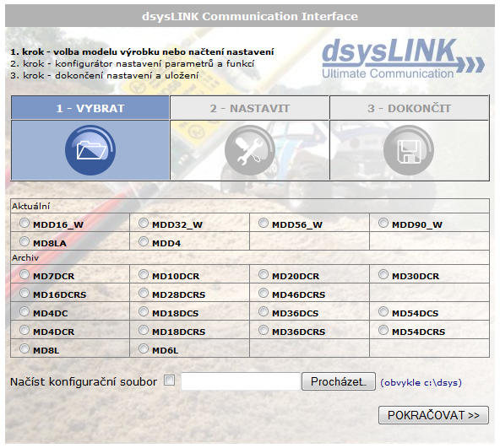Select the MD36DCRS radio button

263,330
